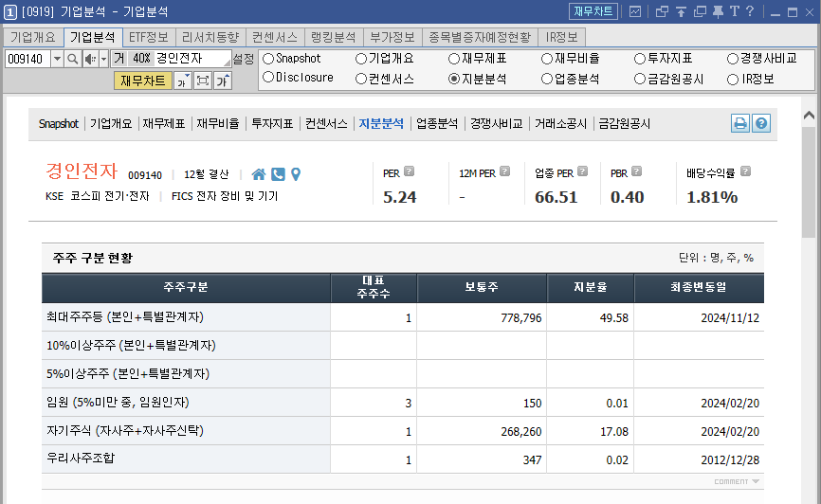Select the 기업개요 radio button
821x504 pixels.
click(x=361, y=59)
